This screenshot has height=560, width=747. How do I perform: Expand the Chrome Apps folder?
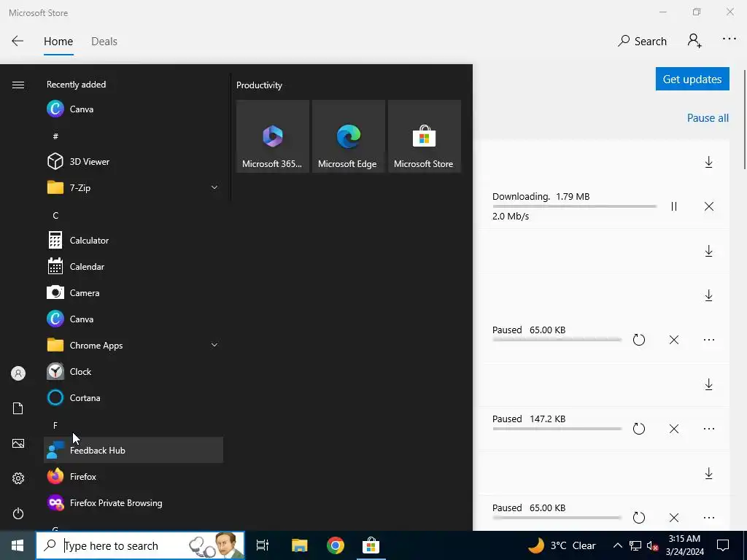tap(133, 345)
